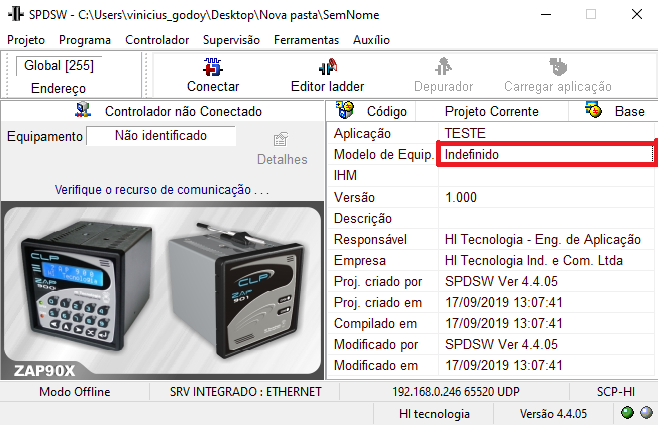
Task: Click the IHM row label
Action: [x=345, y=175]
